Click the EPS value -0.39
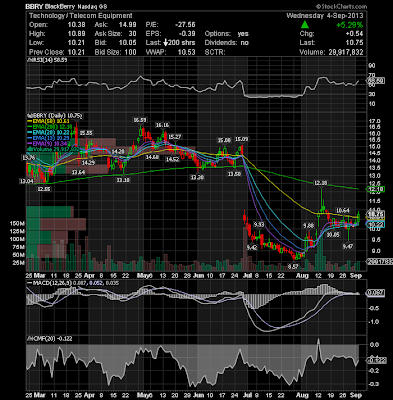Viewport: 393px width, 400px height. 188,34
